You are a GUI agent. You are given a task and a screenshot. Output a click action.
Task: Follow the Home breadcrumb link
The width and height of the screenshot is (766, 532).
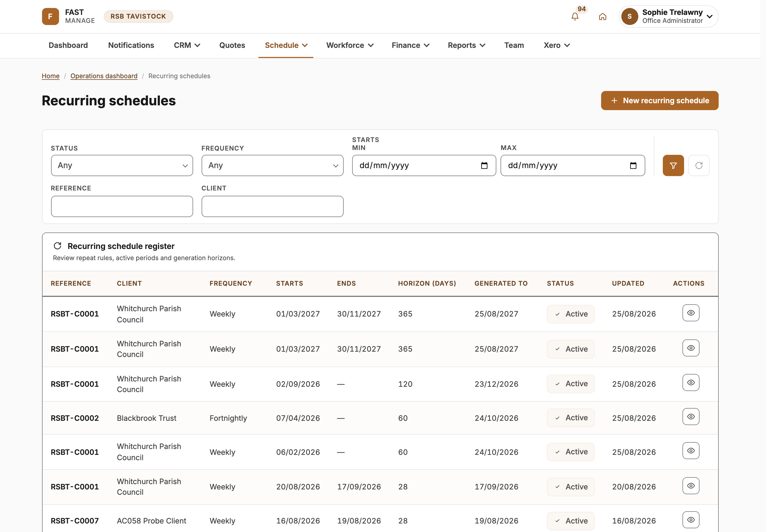51,76
